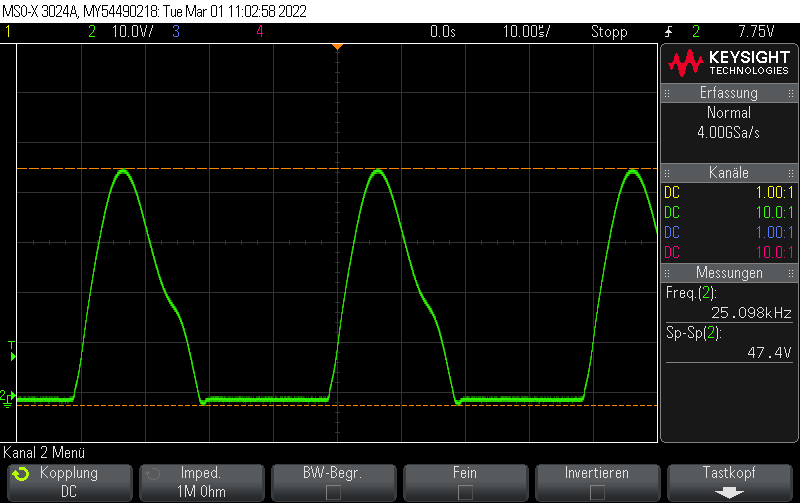This screenshot has height=503, width=800.
Task: Select blue channel 3 DC 1.00:1 row
Action: 729,232
